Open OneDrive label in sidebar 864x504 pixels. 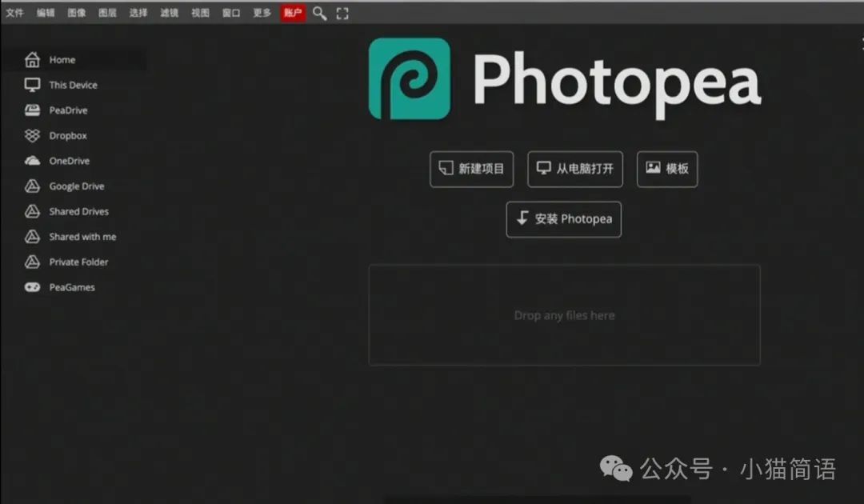70,161
